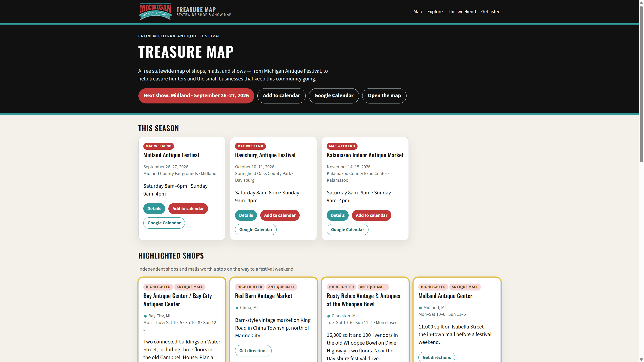Get directions to Red Barn Vintage Market
The height and width of the screenshot is (362, 644).
pos(253,351)
